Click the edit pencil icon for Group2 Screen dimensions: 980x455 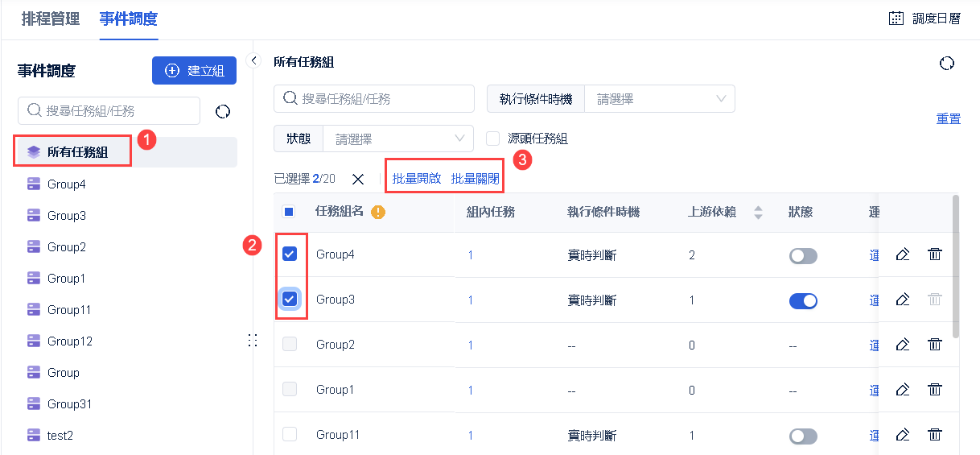click(x=903, y=345)
